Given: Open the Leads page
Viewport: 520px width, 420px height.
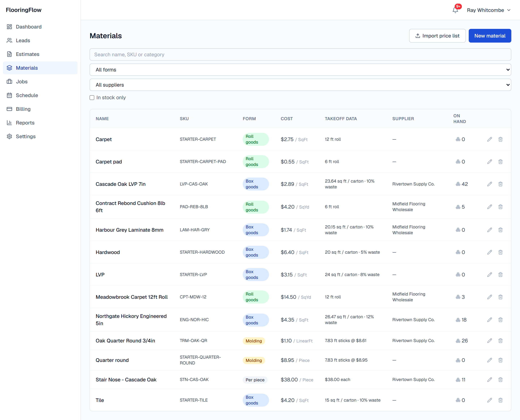Looking at the screenshot, I should [x=40, y=40].
